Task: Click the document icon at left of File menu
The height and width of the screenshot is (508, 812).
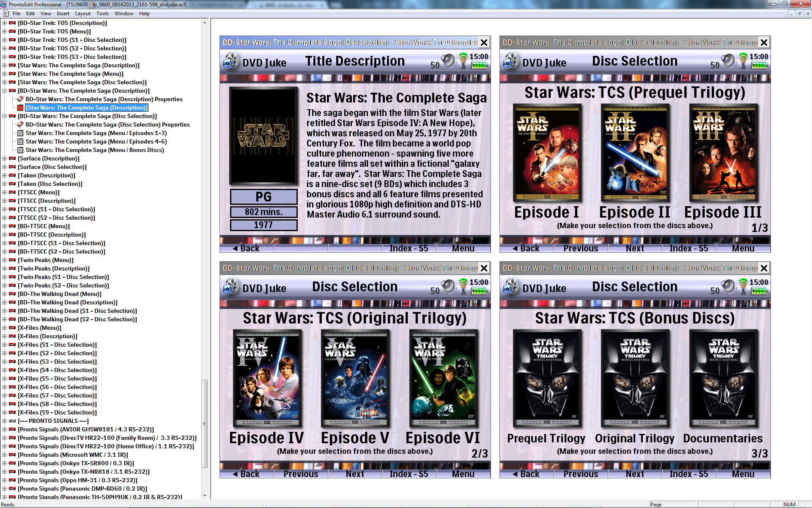Action: click(x=6, y=14)
